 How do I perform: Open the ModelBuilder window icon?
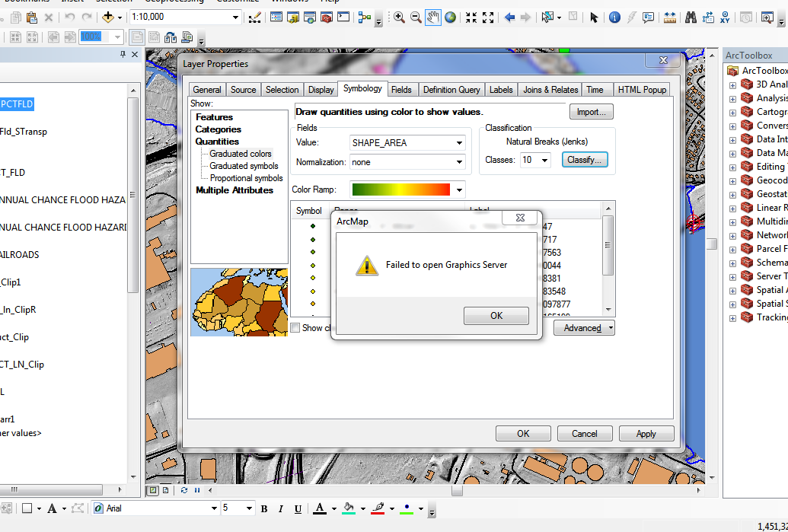tap(365, 18)
